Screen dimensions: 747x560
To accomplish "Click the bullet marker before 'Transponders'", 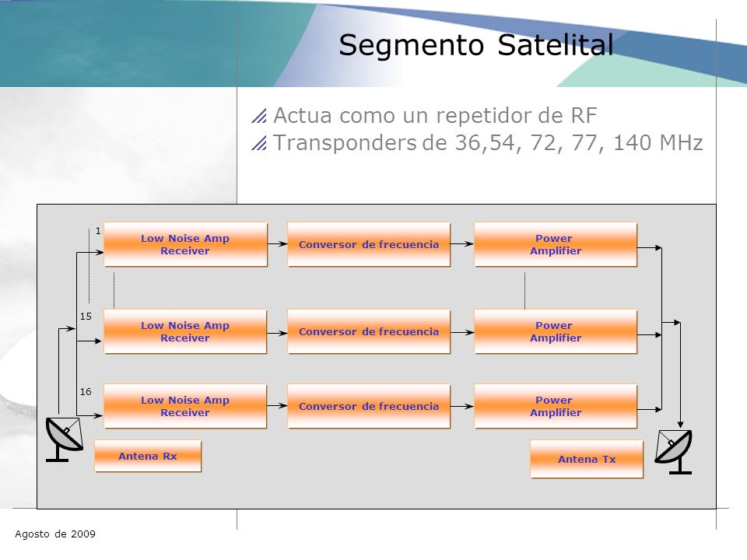I will (x=258, y=143).
